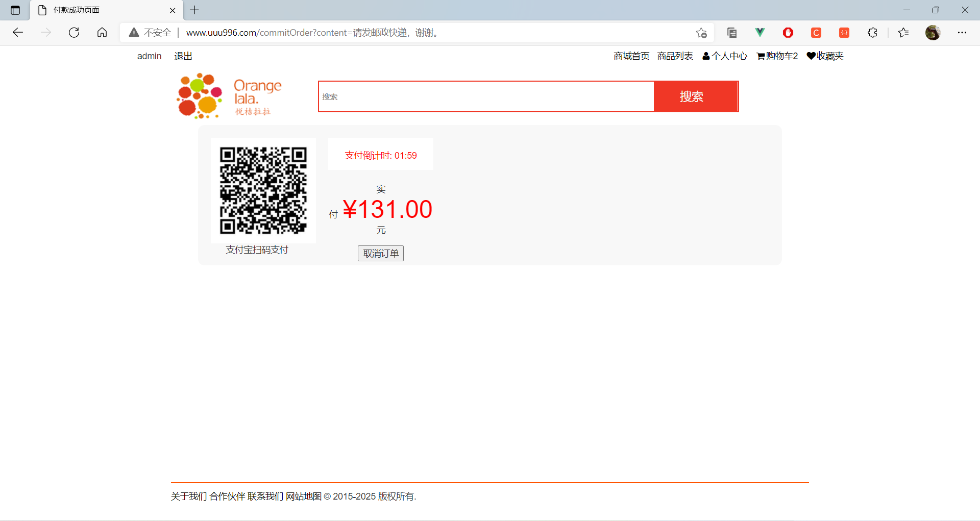The image size is (980, 521).
Task: Minimize the browser window
Action: coord(906,10)
